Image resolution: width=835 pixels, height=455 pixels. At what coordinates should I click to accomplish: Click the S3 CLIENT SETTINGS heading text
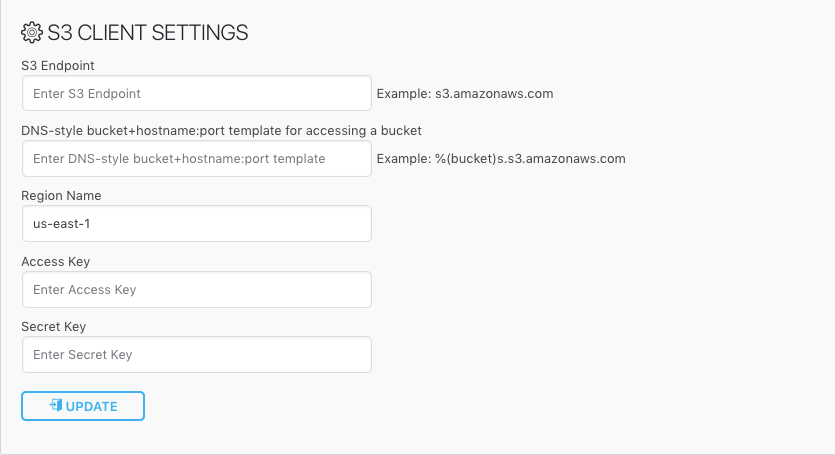pos(148,32)
